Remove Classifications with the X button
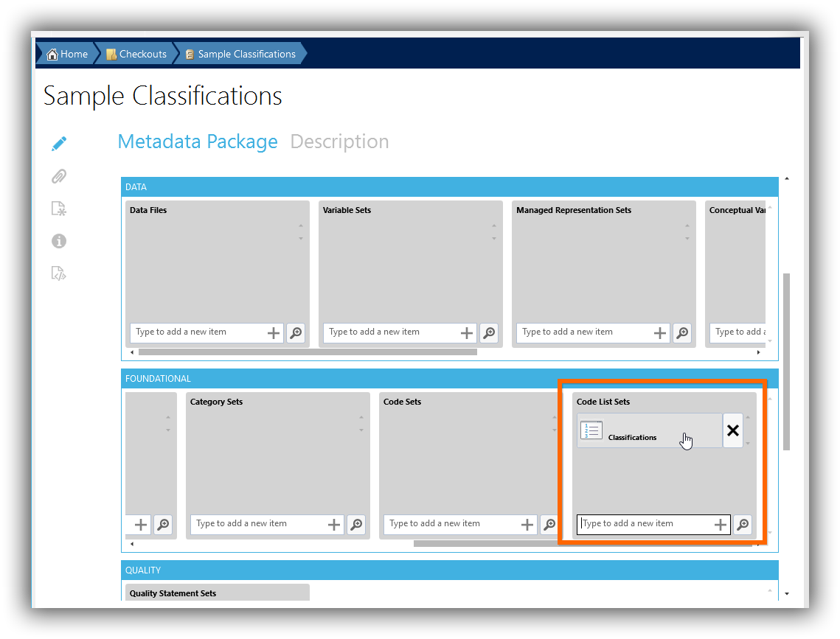 [733, 430]
